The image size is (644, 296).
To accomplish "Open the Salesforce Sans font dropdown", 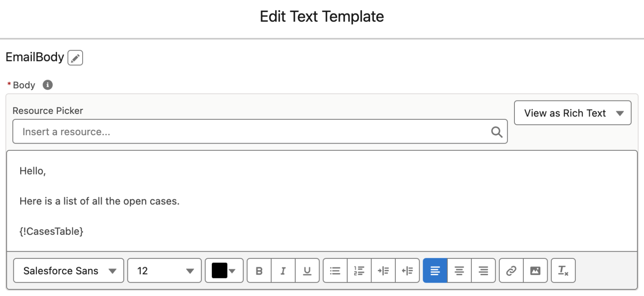I will pyautogui.click(x=68, y=270).
